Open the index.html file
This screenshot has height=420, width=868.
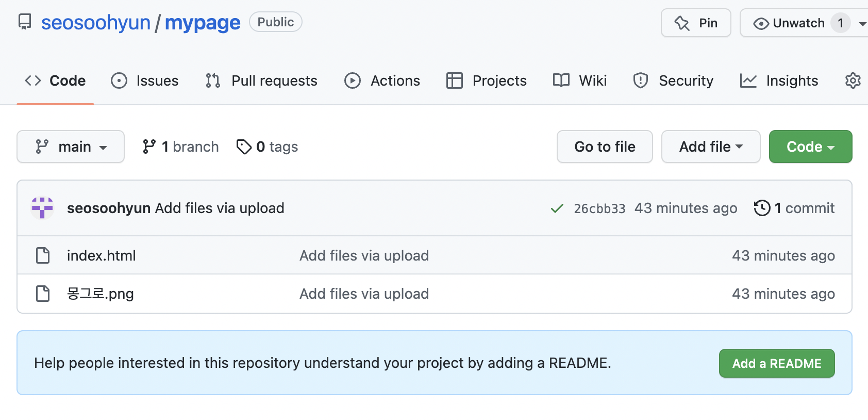(102, 255)
